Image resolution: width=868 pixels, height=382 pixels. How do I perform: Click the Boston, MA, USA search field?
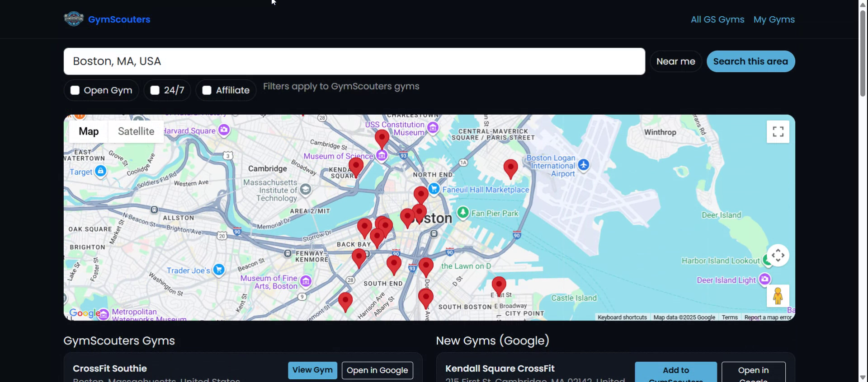[354, 61]
